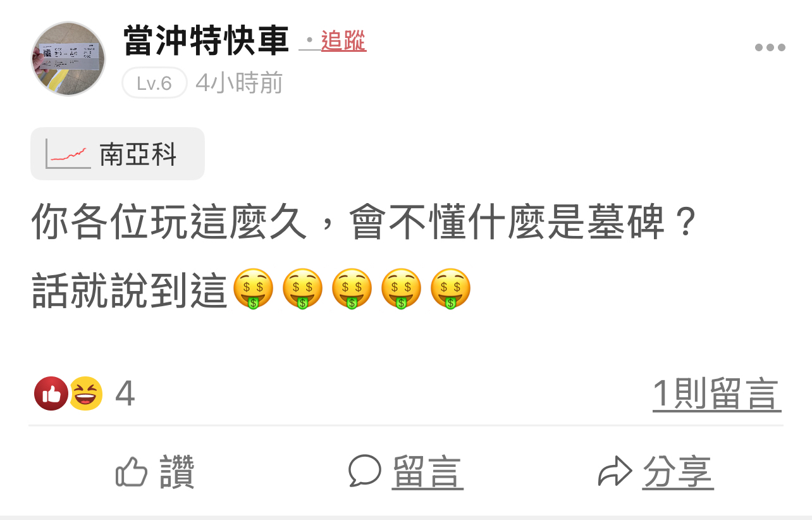Screen dimensions: 812x520
Task: Click the 分享 share text label
Action: coord(678,473)
